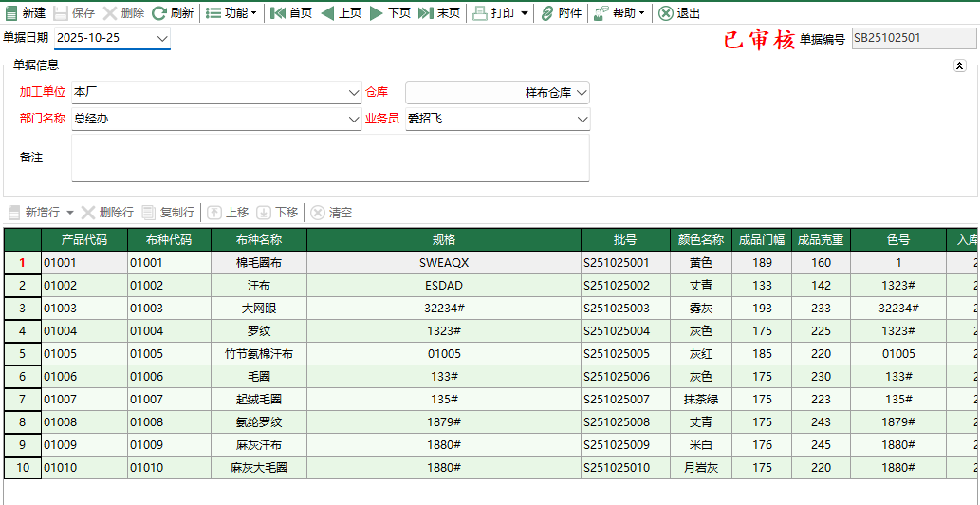Go to 首页 first record

291,13
